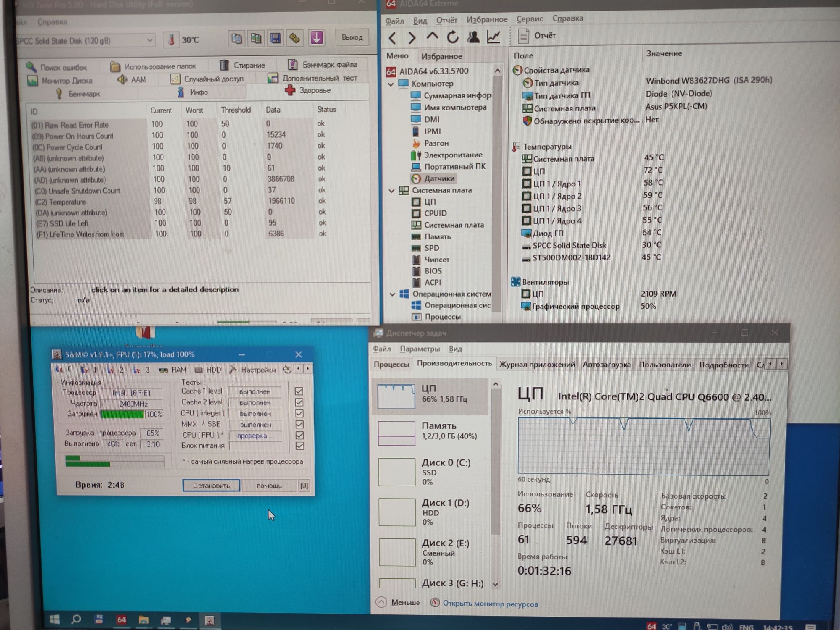Collapse the Системная плата tree node

(391, 191)
